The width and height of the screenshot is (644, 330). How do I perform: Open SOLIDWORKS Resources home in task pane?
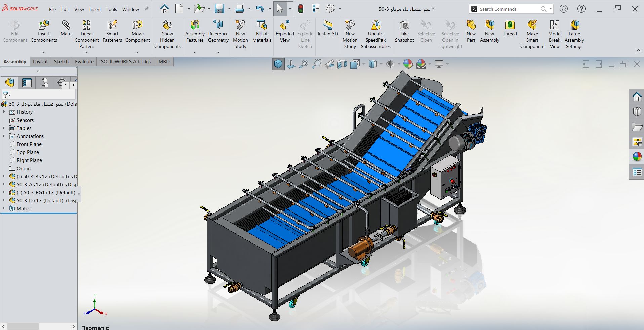637,97
